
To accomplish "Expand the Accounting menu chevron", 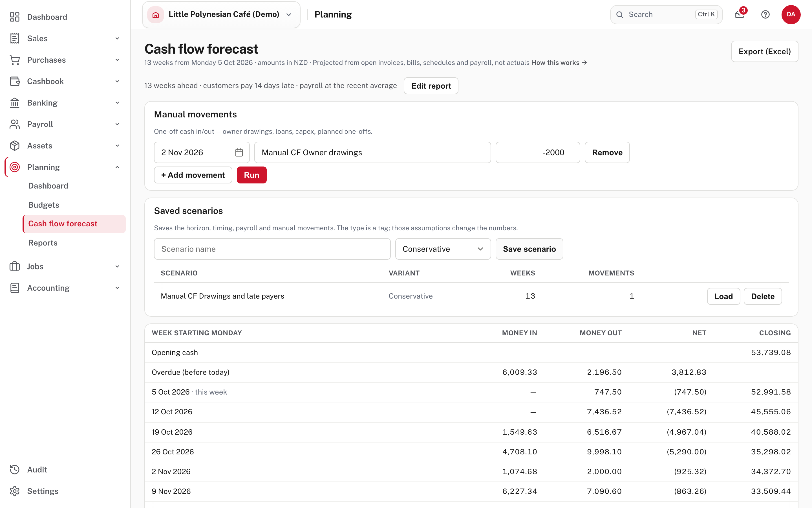I will [117, 288].
